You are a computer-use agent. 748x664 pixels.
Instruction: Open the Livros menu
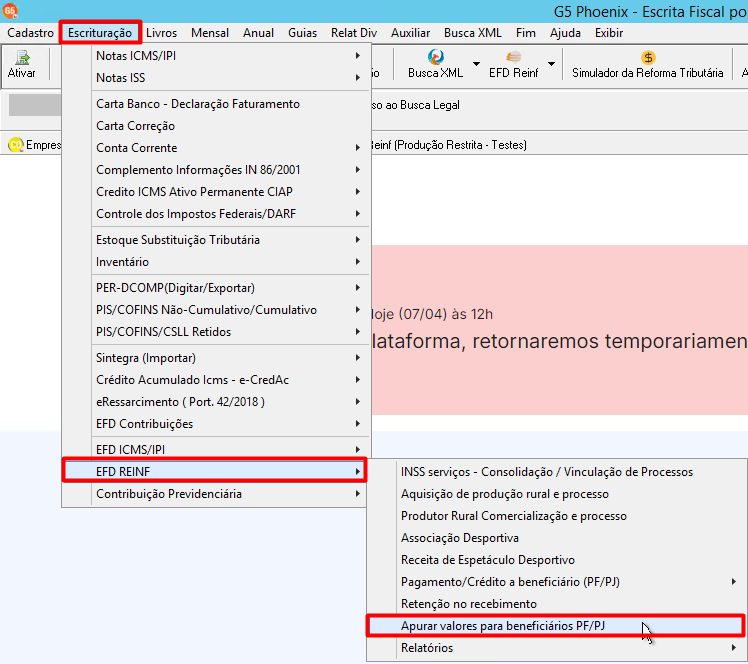tap(161, 33)
